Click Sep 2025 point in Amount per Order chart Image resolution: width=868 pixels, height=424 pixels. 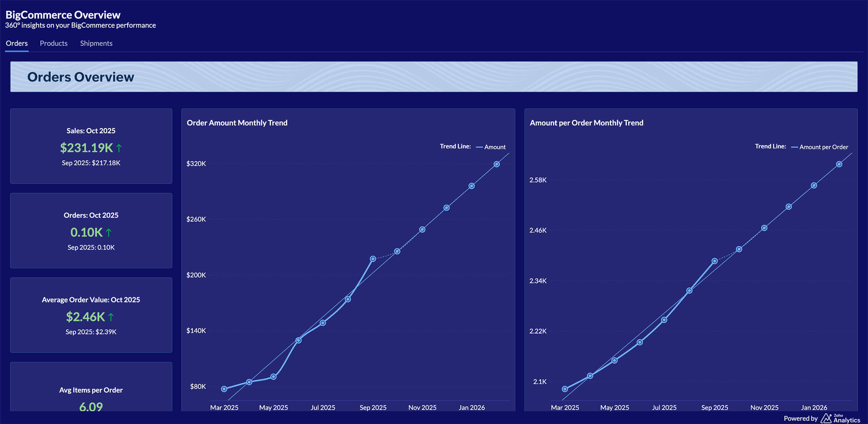pos(714,261)
